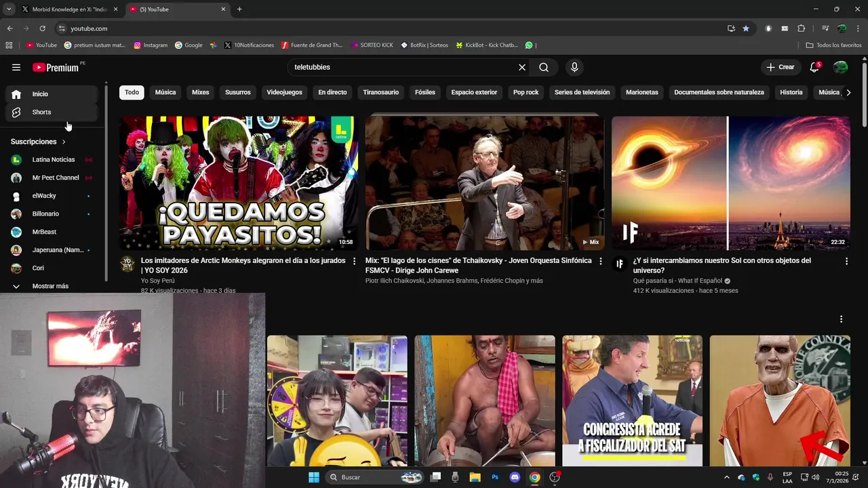Open the elWacky subscription
This screenshot has height=488, width=868.
coord(52,196)
